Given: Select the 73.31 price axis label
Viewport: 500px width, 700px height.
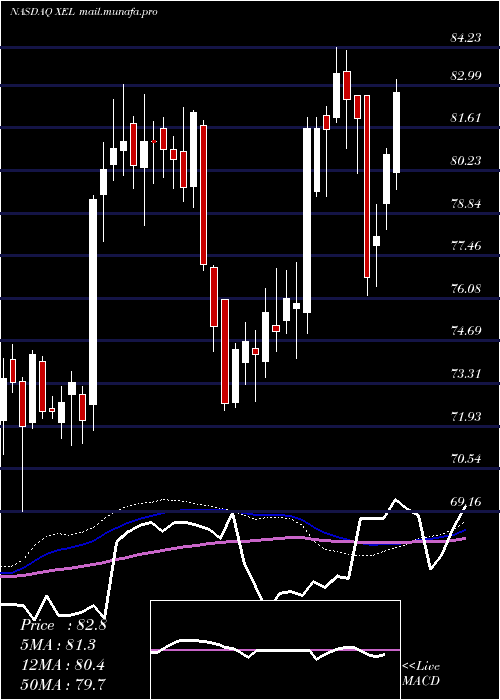Looking at the screenshot, I should [x=466, y=373].
